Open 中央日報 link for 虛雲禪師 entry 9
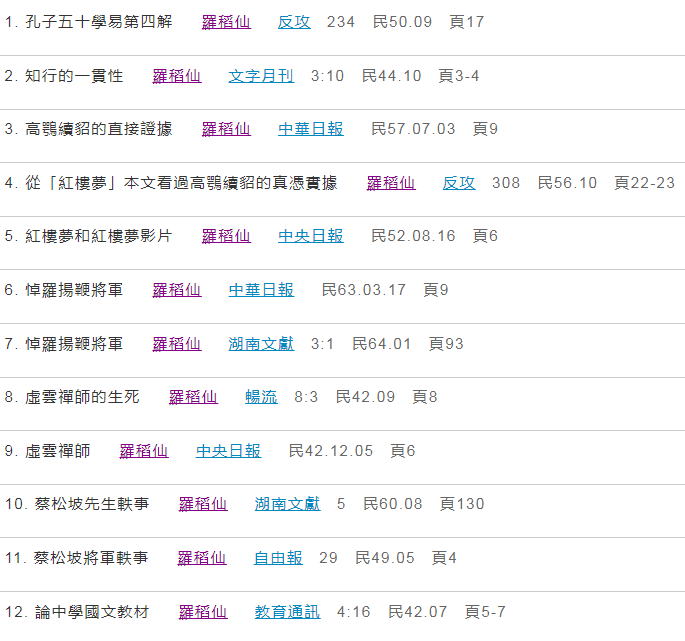Image resolution: width=685 pixels, height=641 pixels. [228, 451]
